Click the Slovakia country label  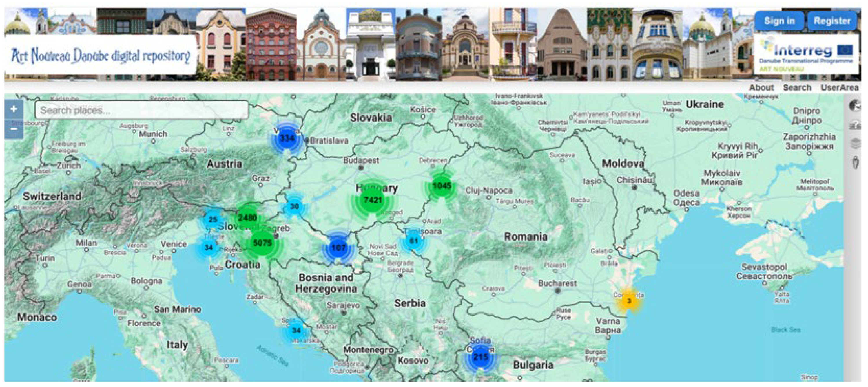tap(371, 118)
